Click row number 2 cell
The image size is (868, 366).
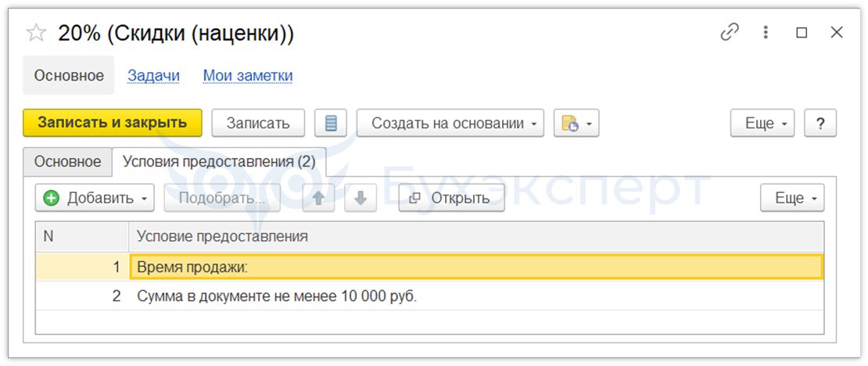click(x=82, y=296)
